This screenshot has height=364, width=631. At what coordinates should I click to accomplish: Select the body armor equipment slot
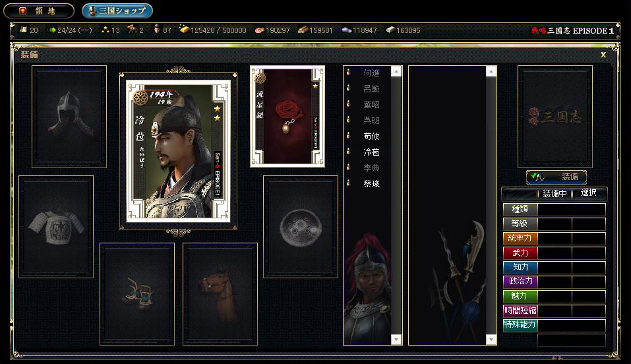pos(56,227)
